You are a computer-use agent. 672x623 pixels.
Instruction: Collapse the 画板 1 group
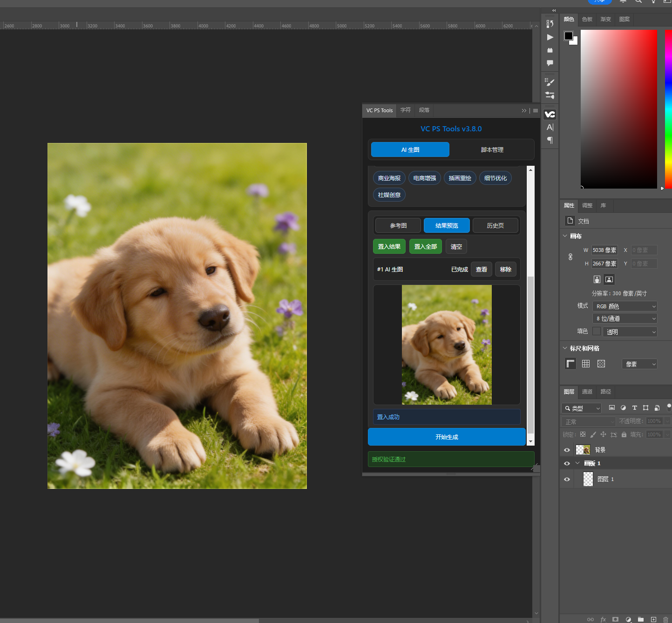pyautogui.click(x=577, y=463)
